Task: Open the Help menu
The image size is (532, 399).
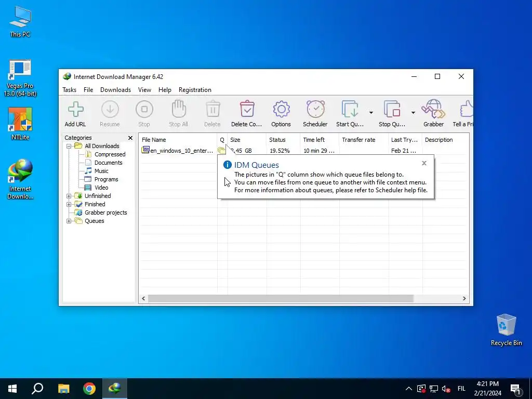Action: pyautogui.click(x=165, y=90)
